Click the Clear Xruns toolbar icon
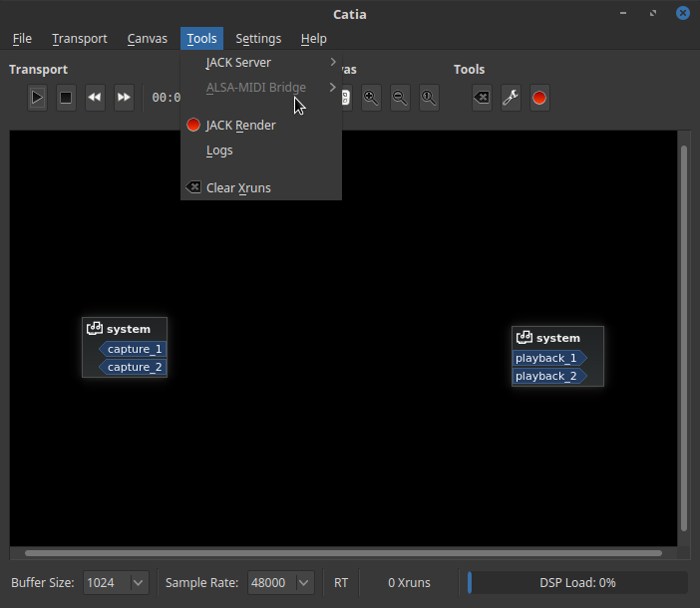This screenshot has height=608, width=700. 482,98
